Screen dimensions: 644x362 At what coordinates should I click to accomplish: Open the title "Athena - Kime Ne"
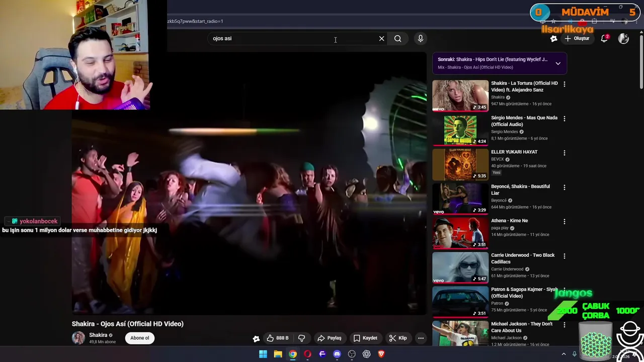pos(509,221)
